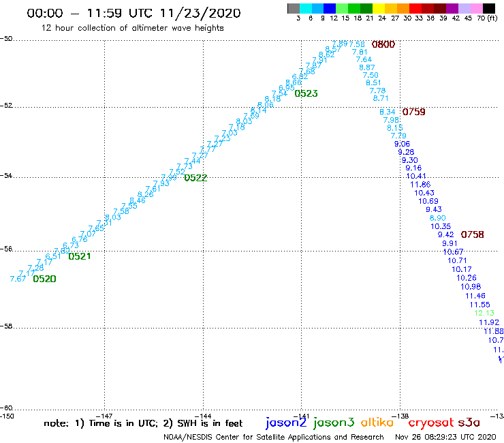The image size is (504, 443).
Task: Click the 9.06 wave height value
Action: tap(402, 144)
